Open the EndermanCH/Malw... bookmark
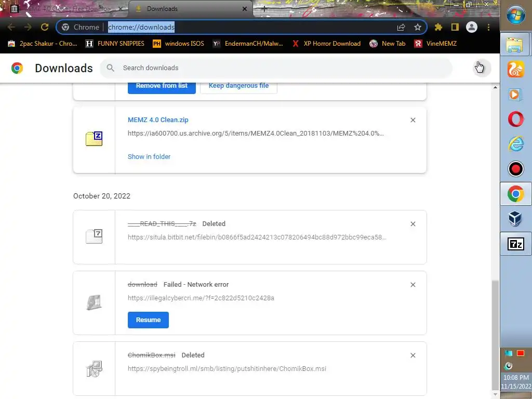Screen dimensions: 532x399 point(248,44)
